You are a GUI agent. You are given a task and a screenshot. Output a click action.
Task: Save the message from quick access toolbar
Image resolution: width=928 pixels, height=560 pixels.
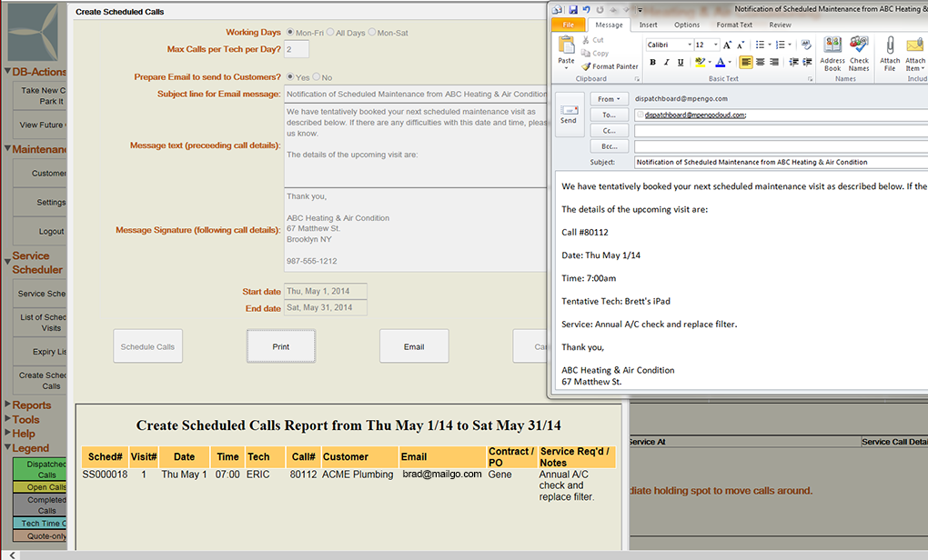tap(573, 9)
